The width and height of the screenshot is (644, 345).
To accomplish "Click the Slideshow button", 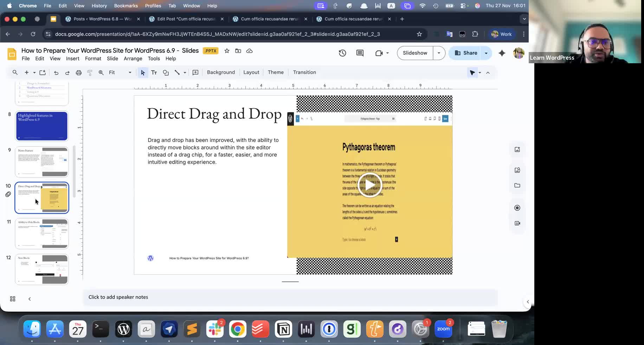I will tap(415, 53).
